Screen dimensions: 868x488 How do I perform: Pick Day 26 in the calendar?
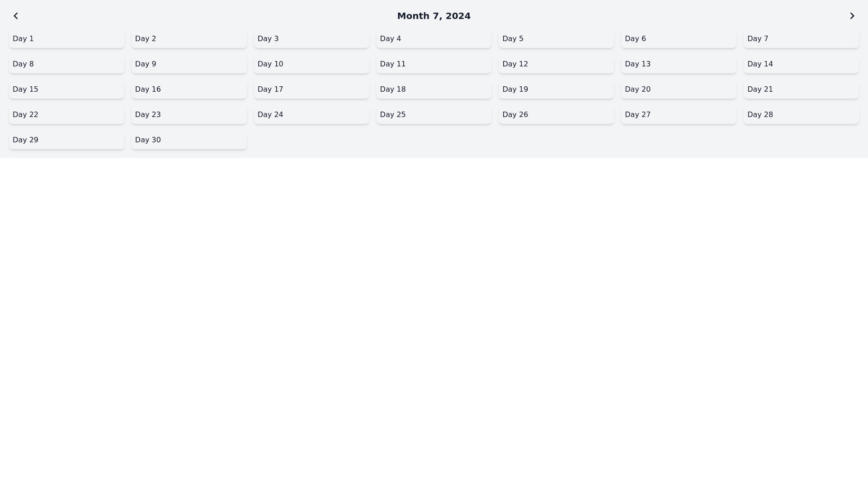556,115
